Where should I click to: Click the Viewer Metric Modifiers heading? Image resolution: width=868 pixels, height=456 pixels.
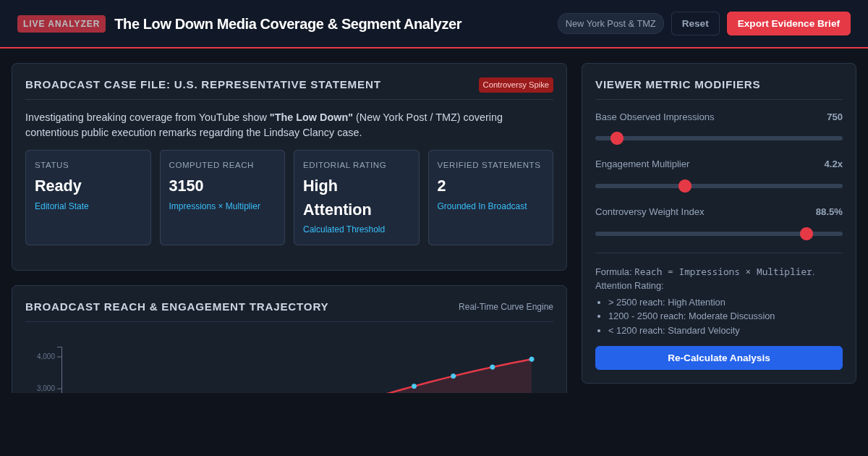pos(678,85)
